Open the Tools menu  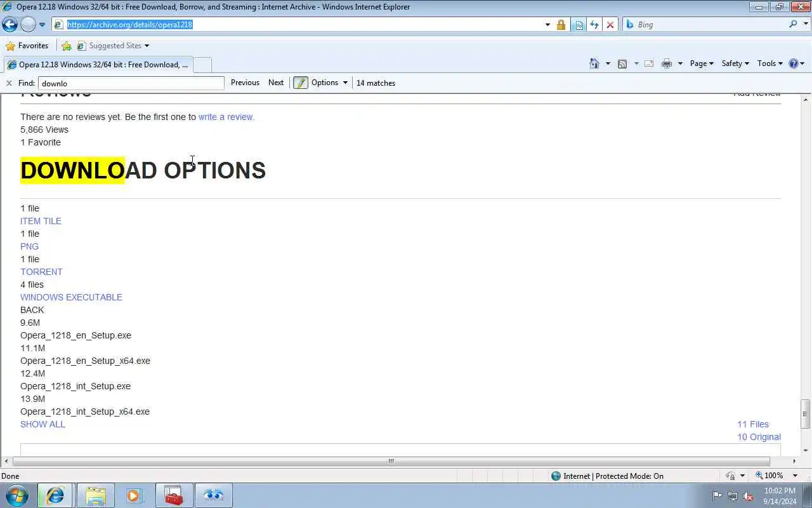[x=770, y=63]
